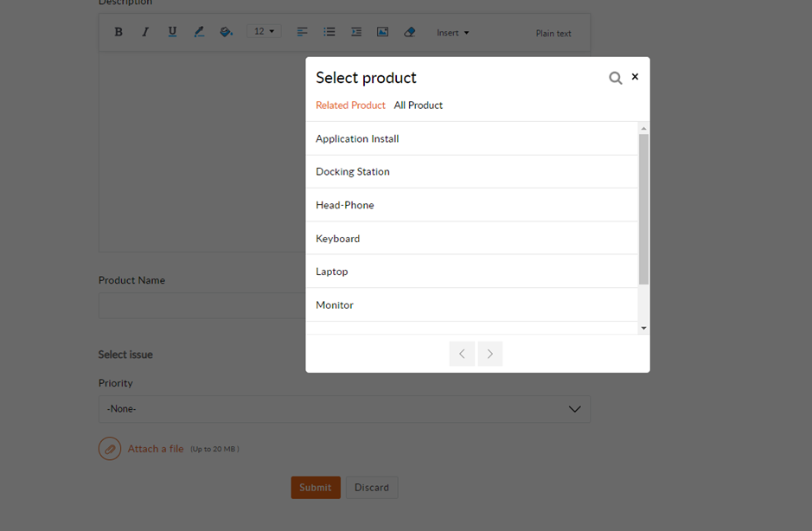Click the product list scrollbar down arrow
Screen dimensions: 812x531
point(643,329)
